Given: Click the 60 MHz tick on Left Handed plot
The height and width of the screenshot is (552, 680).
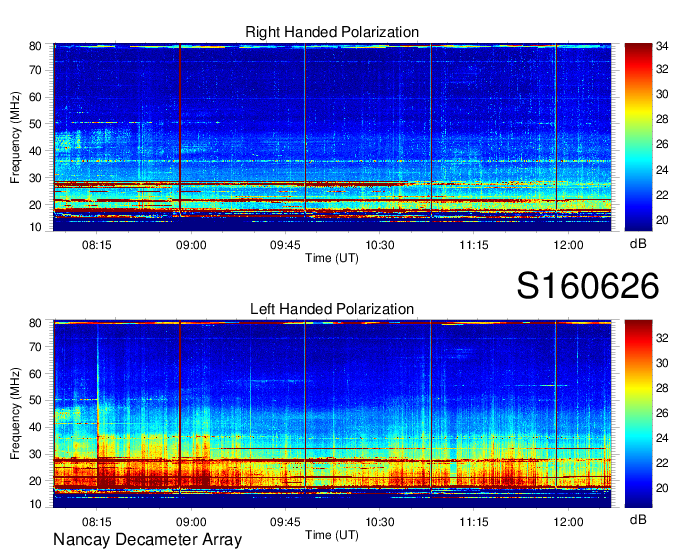Looking at the screenshot, I should (35, 374).
